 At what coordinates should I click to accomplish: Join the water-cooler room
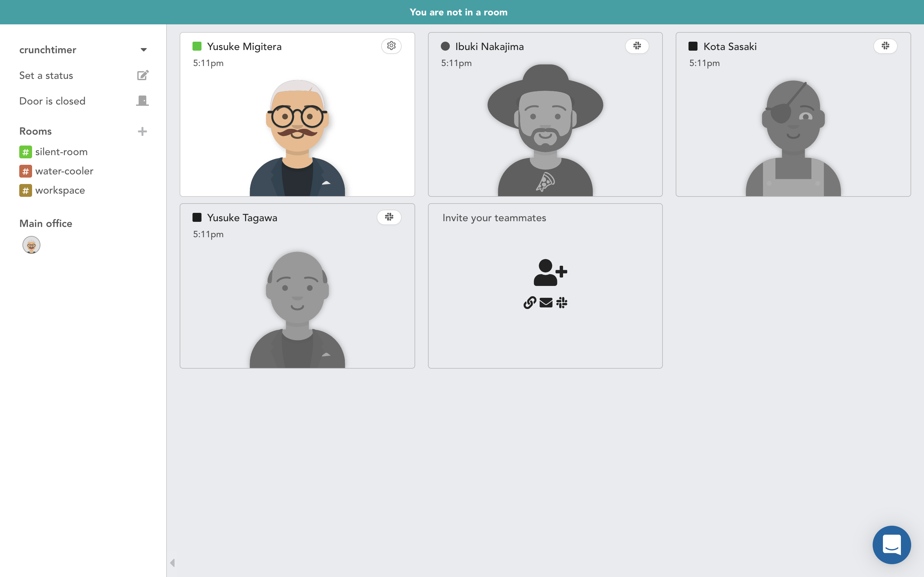64,171
